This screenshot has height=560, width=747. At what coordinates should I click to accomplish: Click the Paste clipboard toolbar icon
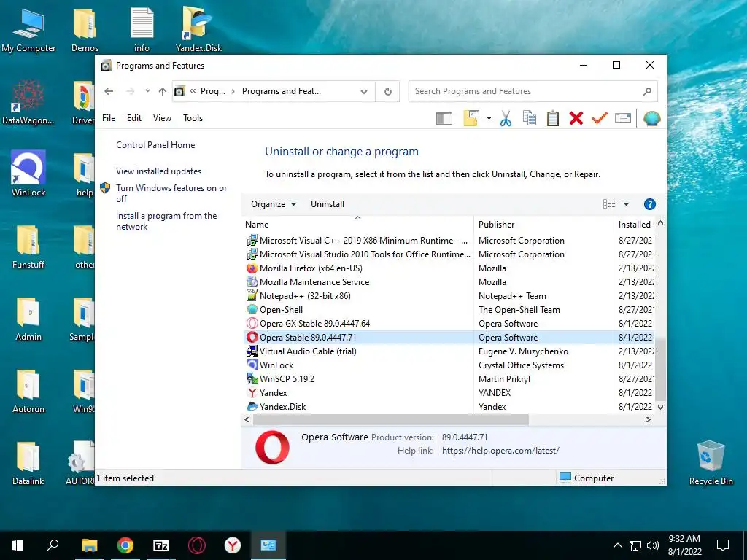[553, 118]
